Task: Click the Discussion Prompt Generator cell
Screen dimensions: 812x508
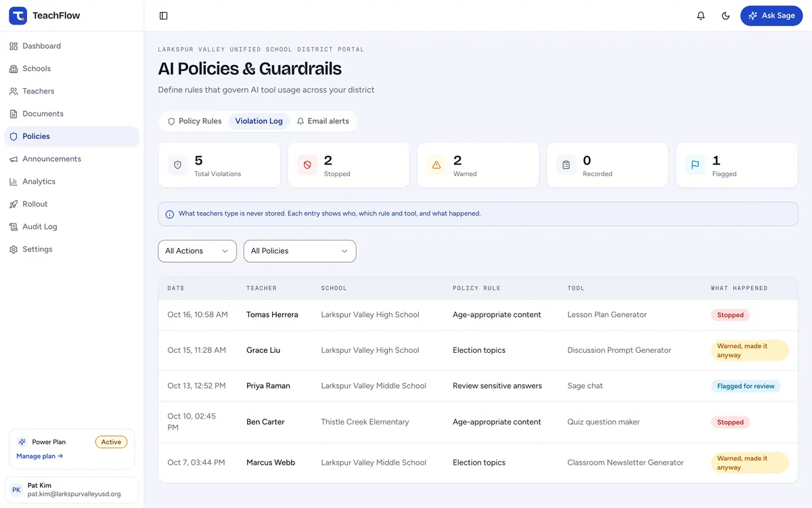Action: 619,350
